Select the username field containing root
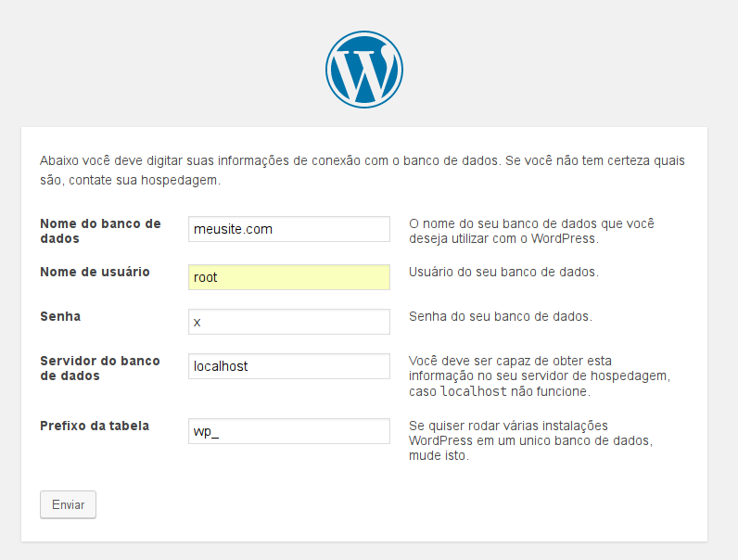The image size is (738, 560). 289,277
